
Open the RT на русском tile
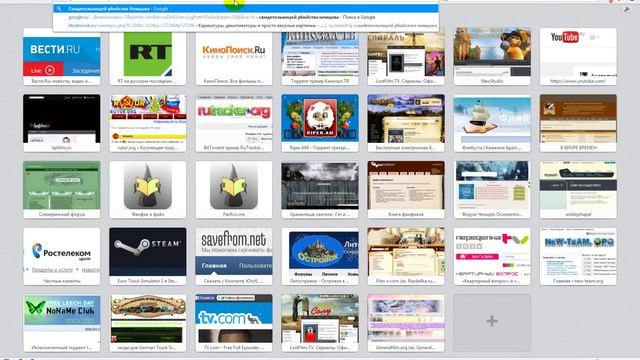[x=148, y=56]
